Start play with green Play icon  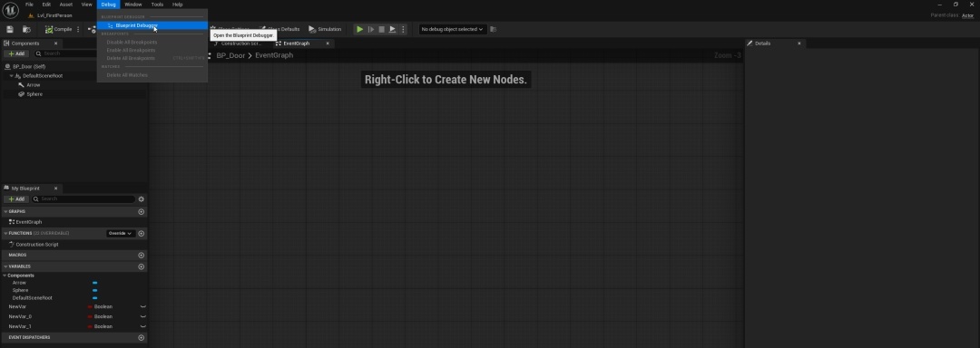pos(360,29)
